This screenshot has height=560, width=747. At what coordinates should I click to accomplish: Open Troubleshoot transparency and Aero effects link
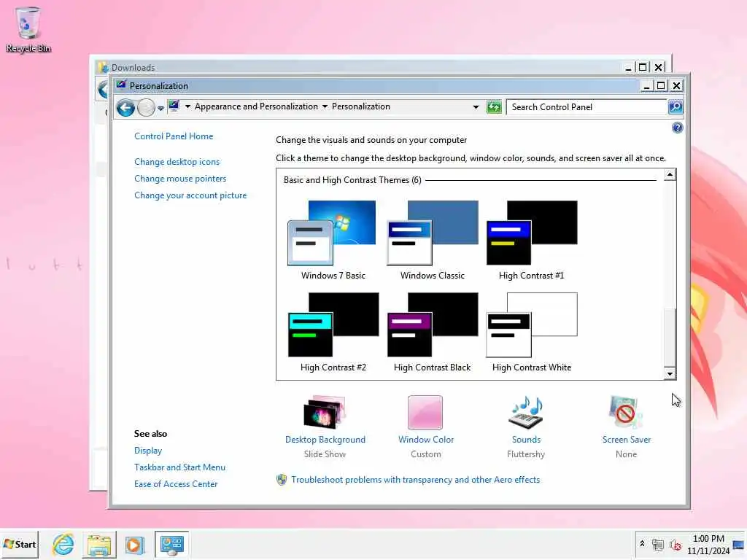tap(415, 480)
